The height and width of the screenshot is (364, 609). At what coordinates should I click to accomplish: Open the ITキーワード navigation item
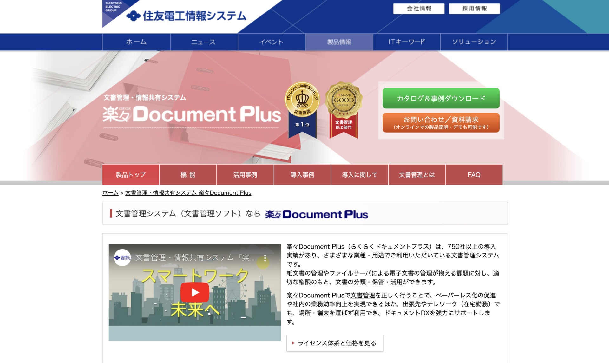pos(406,42)
